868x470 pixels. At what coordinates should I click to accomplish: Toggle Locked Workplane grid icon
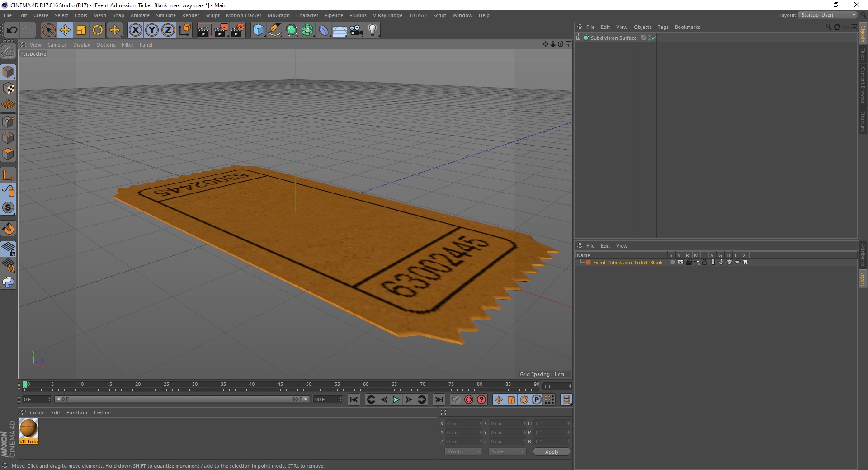[8, 249]
